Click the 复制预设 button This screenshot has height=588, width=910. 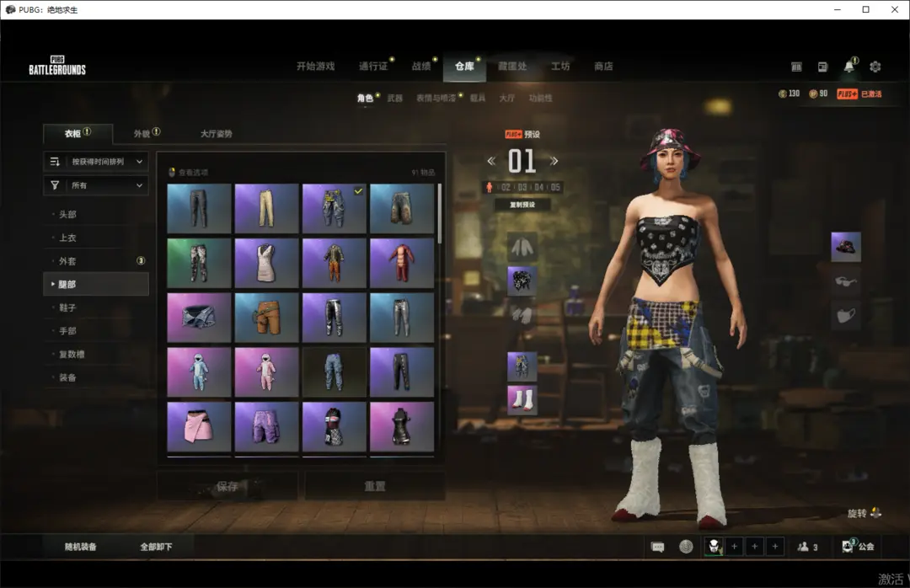(x=522, y=205)
